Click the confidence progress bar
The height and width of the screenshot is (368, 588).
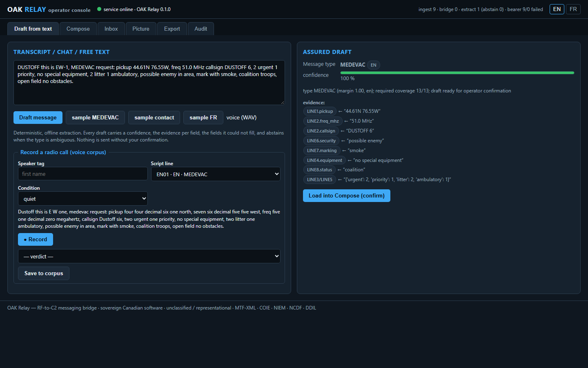457,73
